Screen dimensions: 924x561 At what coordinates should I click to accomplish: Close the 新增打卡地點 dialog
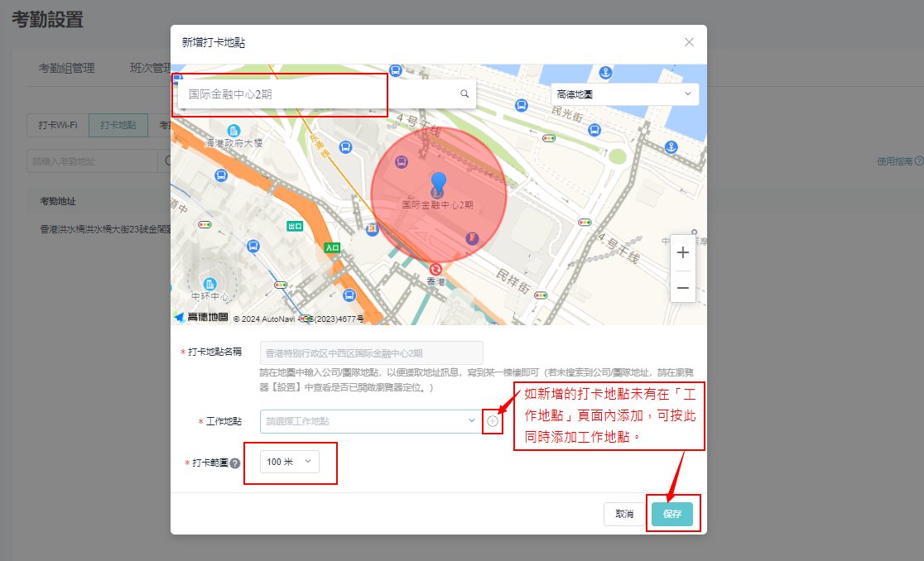point(689,42)
